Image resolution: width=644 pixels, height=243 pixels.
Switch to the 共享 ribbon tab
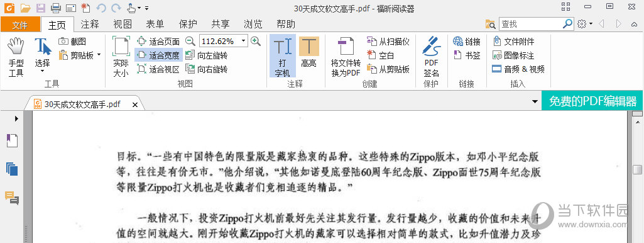pos(221,24)
